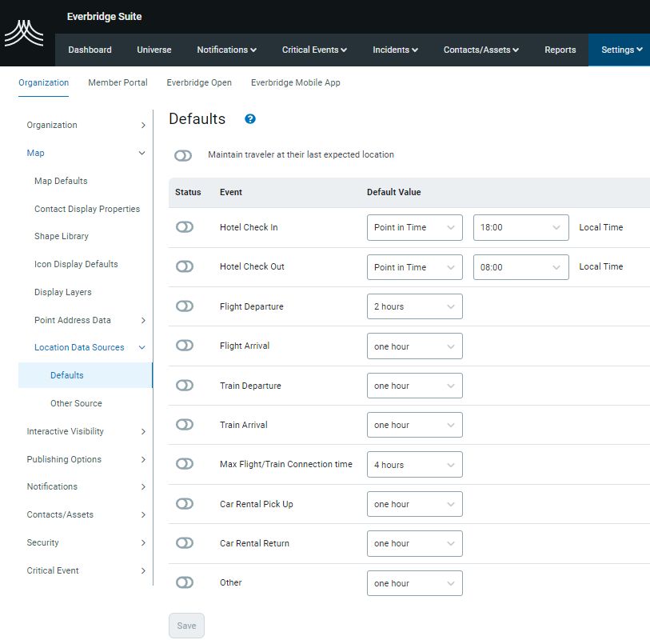Collapse the Map sidebar section
This screenshot has height=644, width=650.
coord(142,153)
